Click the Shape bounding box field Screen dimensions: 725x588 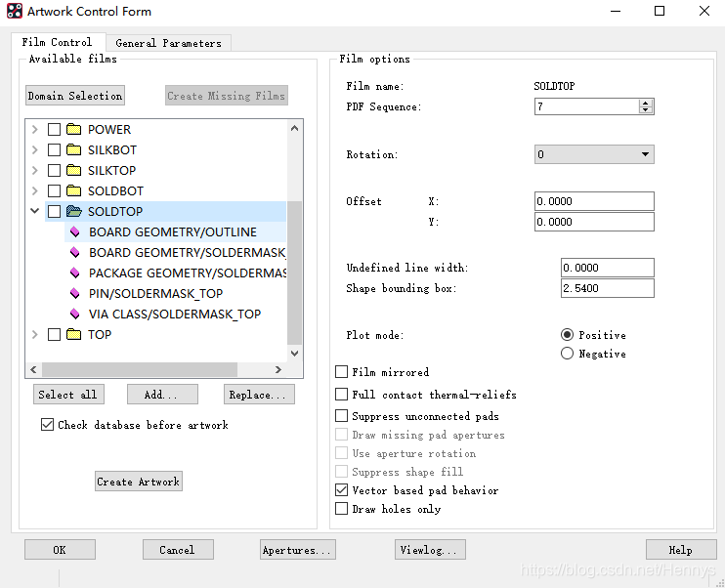[607, 288]
